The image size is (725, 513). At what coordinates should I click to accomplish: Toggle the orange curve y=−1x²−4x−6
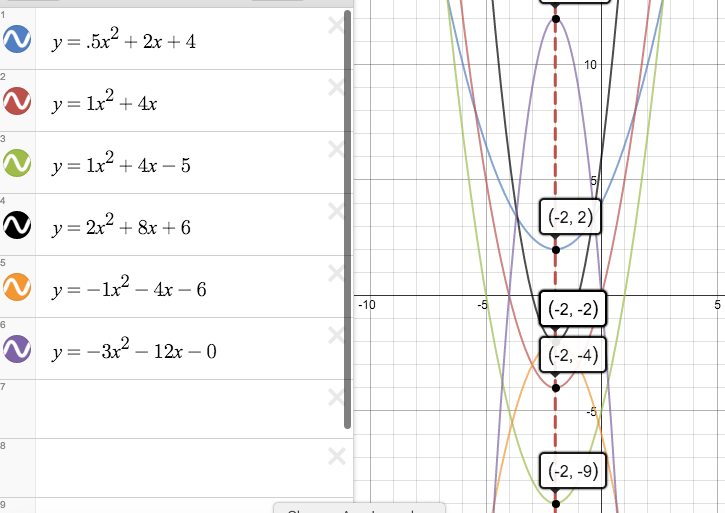[x=17, y=287]
